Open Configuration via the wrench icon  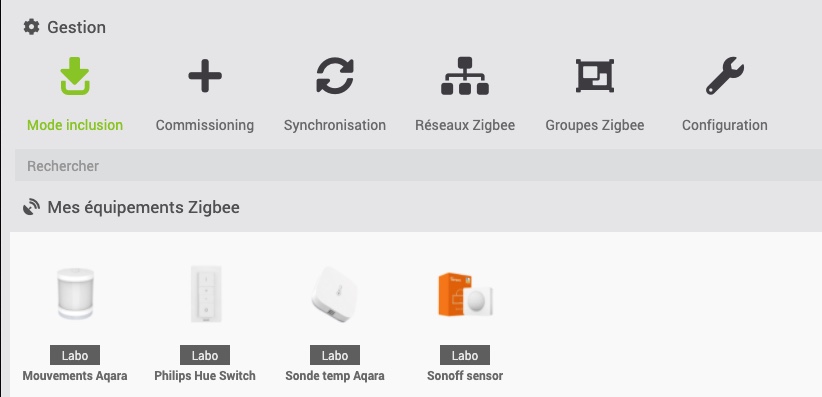tap(725, 76)
